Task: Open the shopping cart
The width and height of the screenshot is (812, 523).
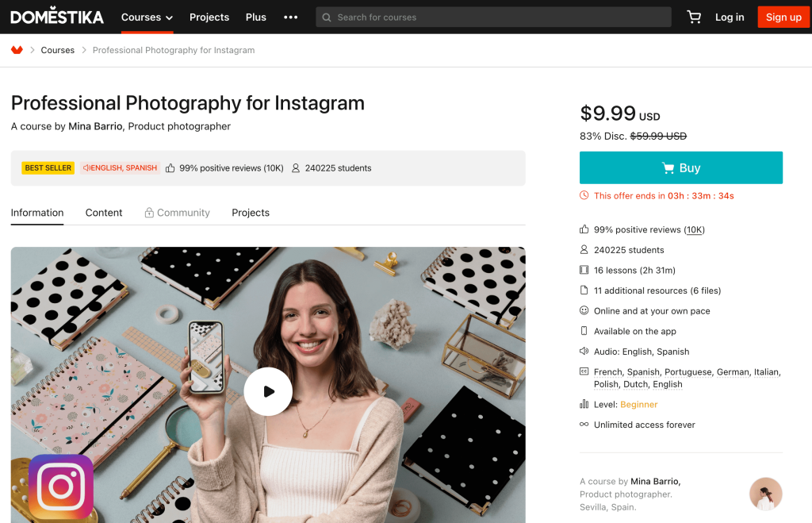Action: [x=694, y=17]
